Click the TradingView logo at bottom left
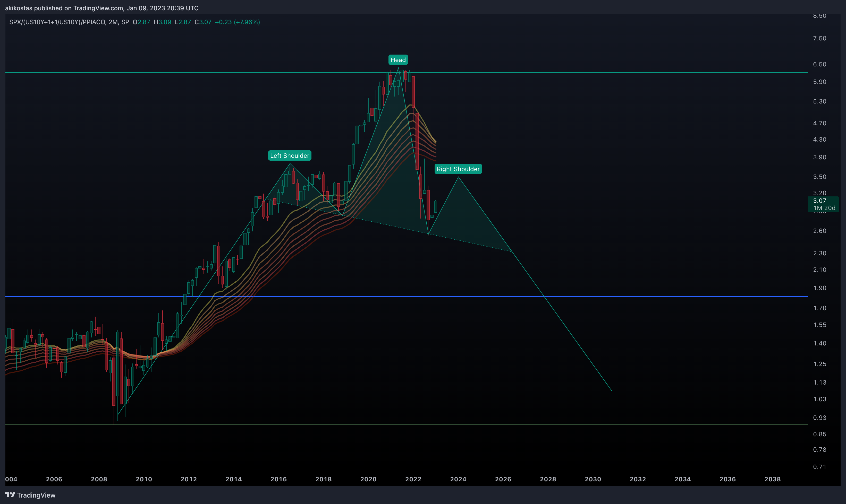 (30, 495)
